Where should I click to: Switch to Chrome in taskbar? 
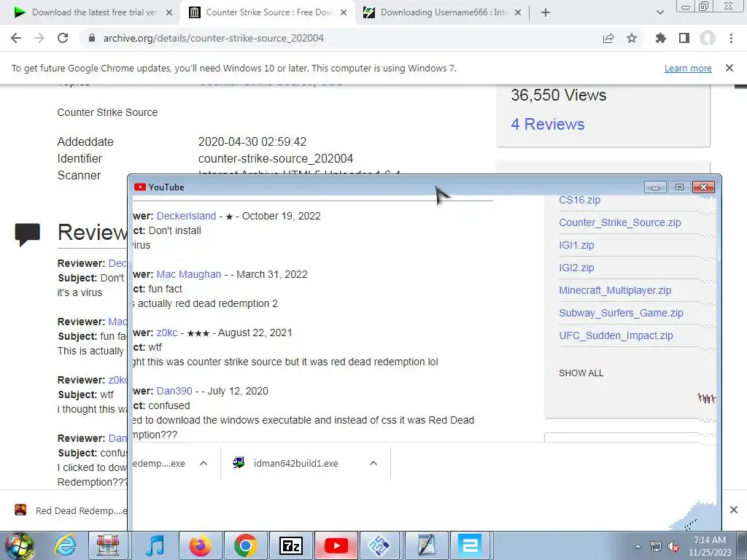click(x=245, y=545)
